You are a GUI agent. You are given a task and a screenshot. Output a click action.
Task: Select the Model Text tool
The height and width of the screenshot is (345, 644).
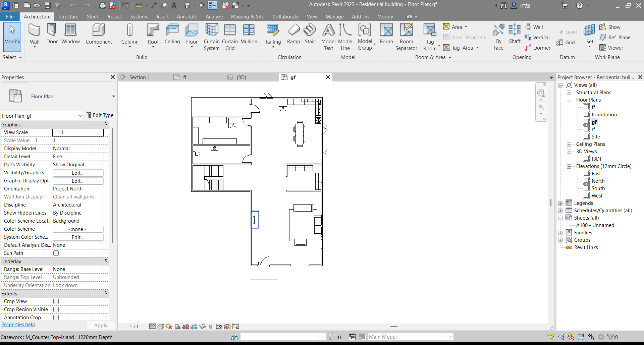coord(328,37)
